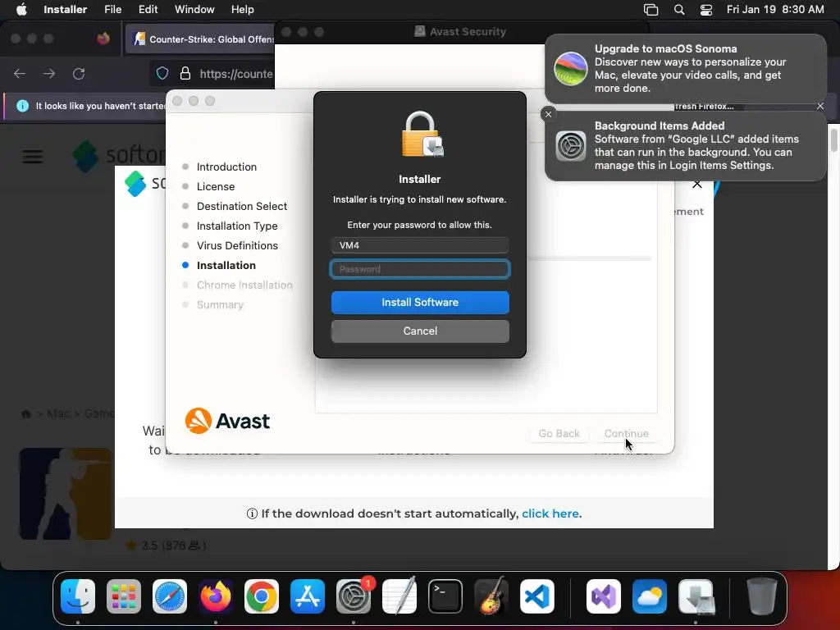Click the shield tracking protection icon in Firefox
Image resolution: width=840 pixels, height=630 pixels.
[x=162, y=73]
